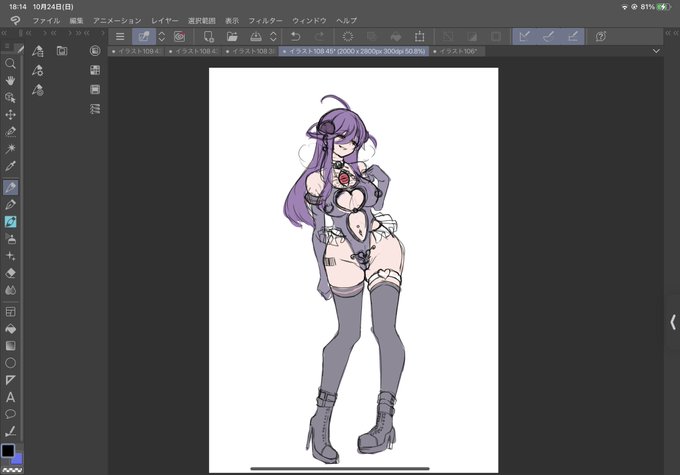Screen dimensions: 680x475
Task: Select the Selection pen tool
Action: tap(10, 131)
